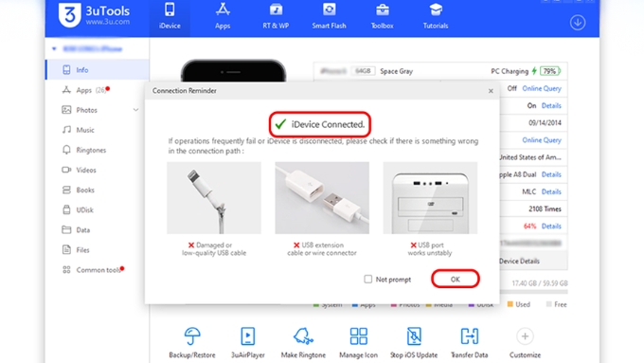644x363 pixels.
Task: Click the damaged USB cable image
Action: pyautogui.click(x=214, y=198)
